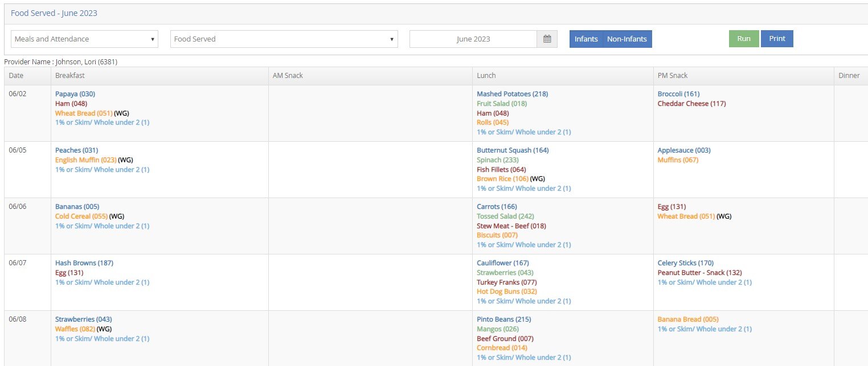
Task: Click the calendar icon beside June 2023
Action: pos(547,39)
